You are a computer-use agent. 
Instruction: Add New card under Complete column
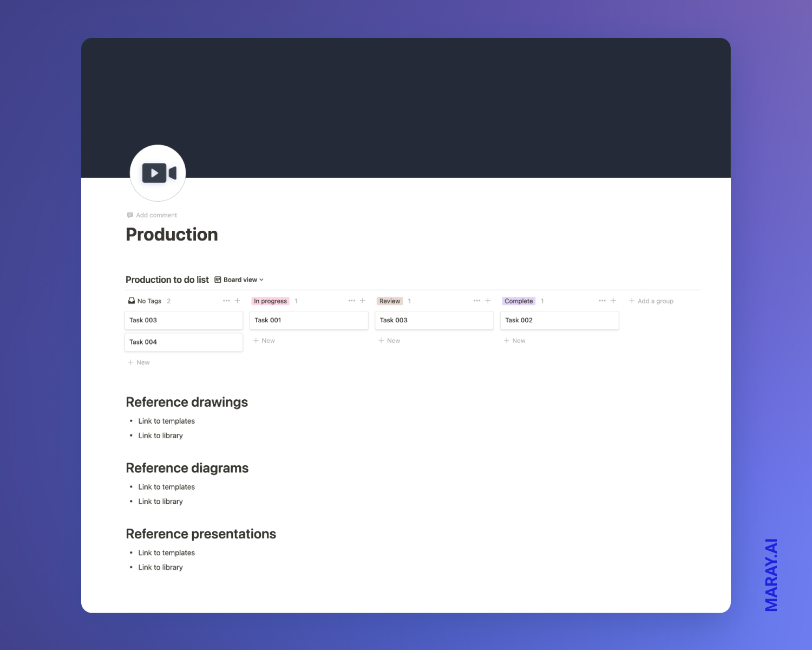click(x=514, y=341)
